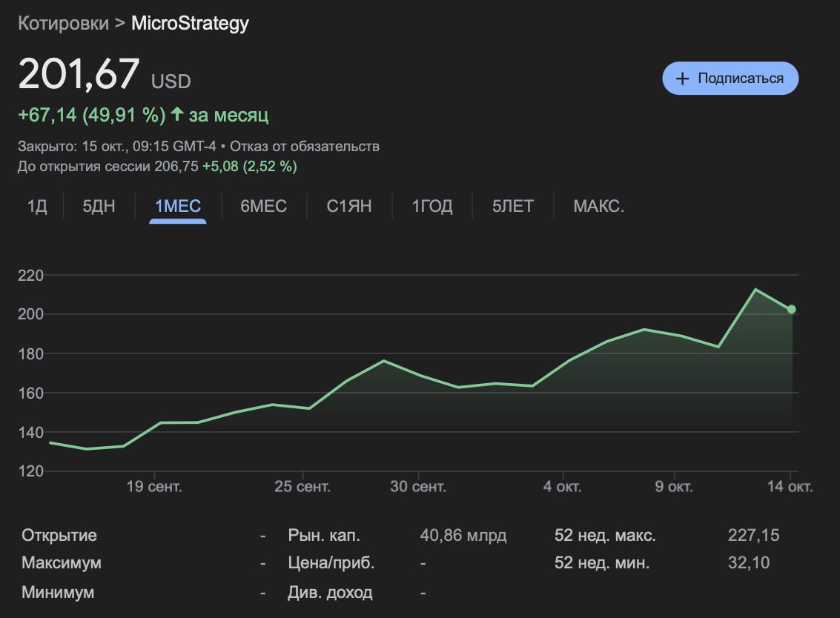Click the pre-market price 206,75
840x618 pixels.
[x=176, y=167]
